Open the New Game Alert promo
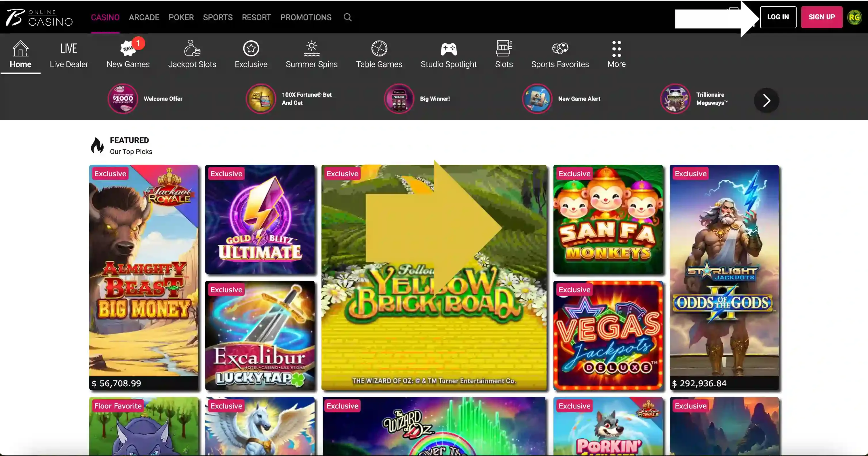 point(537,99)
